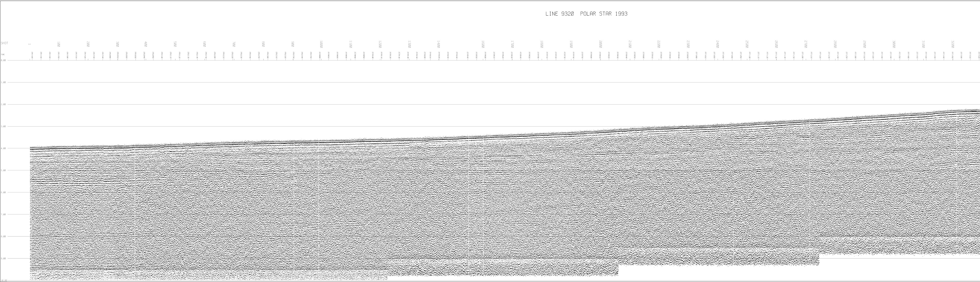Click the 1.00 time axis value
The width and height of the screenshot is (980, 282).
[3, 82]
